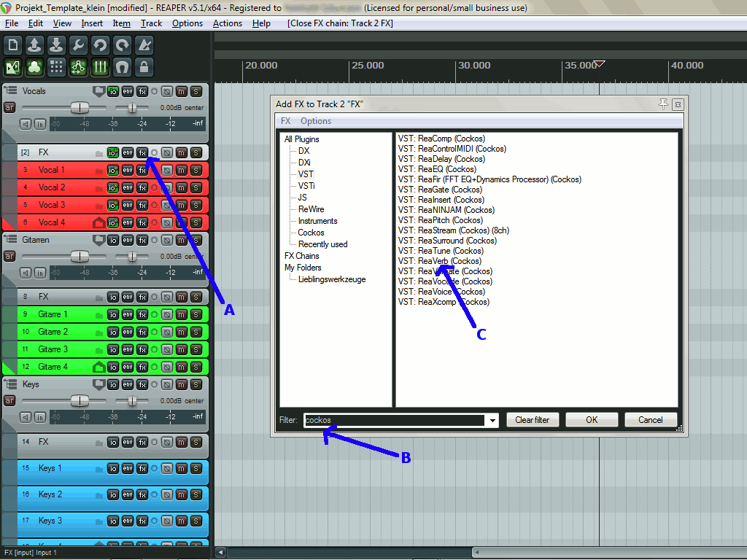
Task: Open the fx chain of Keys 2
Action: pyautogui.click(x=142, y=494)
